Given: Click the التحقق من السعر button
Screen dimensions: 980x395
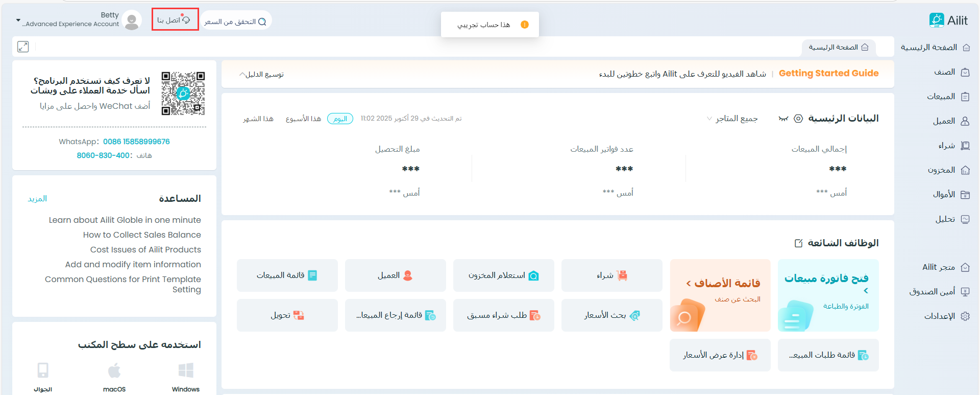Looking at the screenshot, I should click(235, 21).
